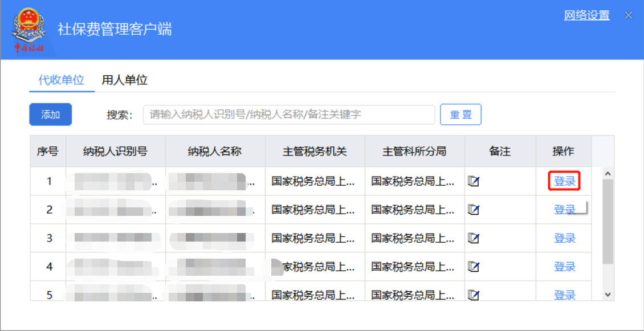644x331 pixels.
Task: Click the 添加 button
Action: pyautogui.click(x=50, y=115)
